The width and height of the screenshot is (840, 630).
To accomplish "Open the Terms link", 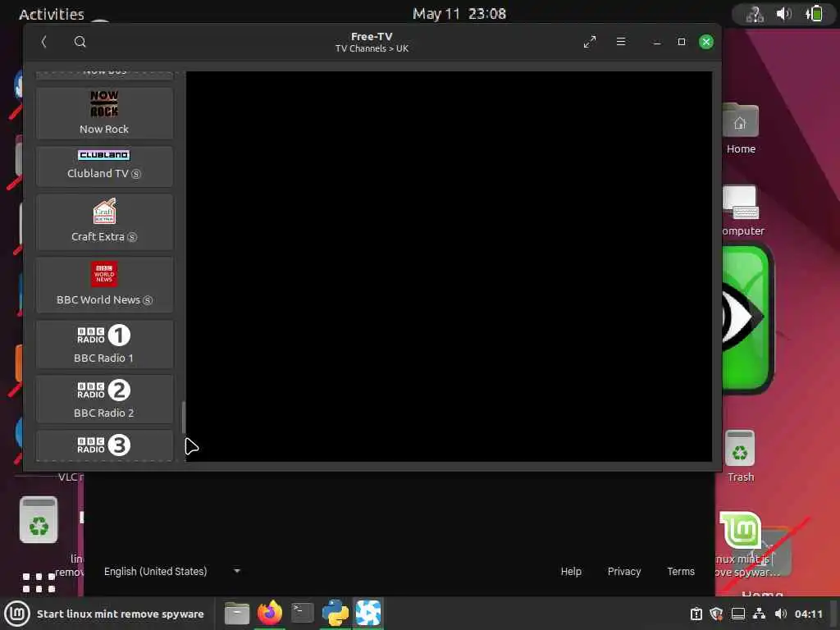I will (681, 572).
